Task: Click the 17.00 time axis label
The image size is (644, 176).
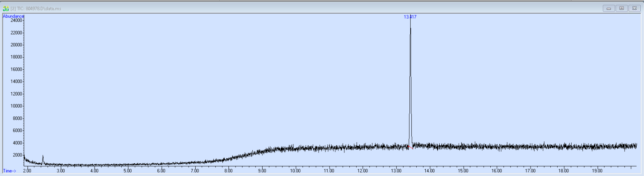Action: point(530,170)
